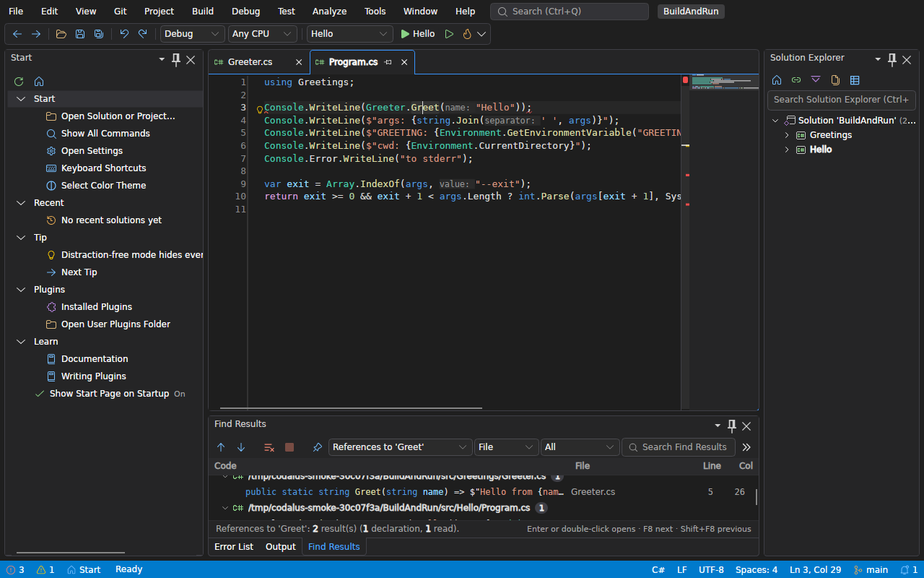Click the stop search square icon in Find Results

tap(289, 447)
